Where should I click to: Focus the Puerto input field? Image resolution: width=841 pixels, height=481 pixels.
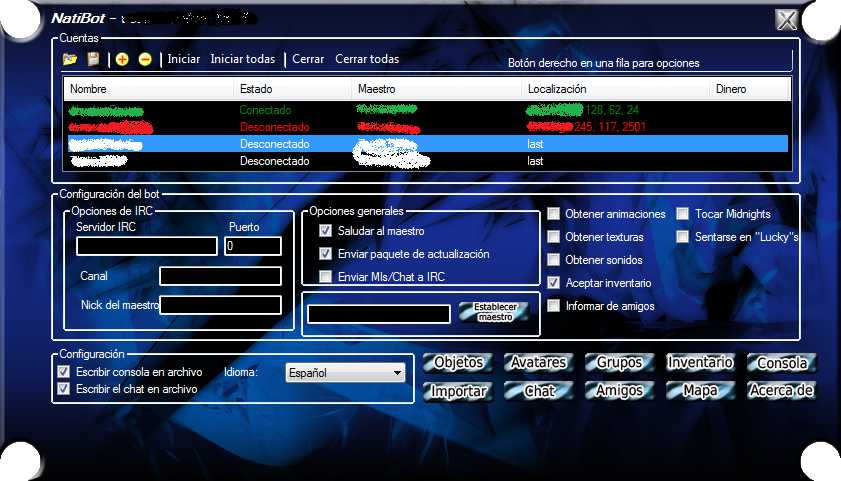(253, 246)
